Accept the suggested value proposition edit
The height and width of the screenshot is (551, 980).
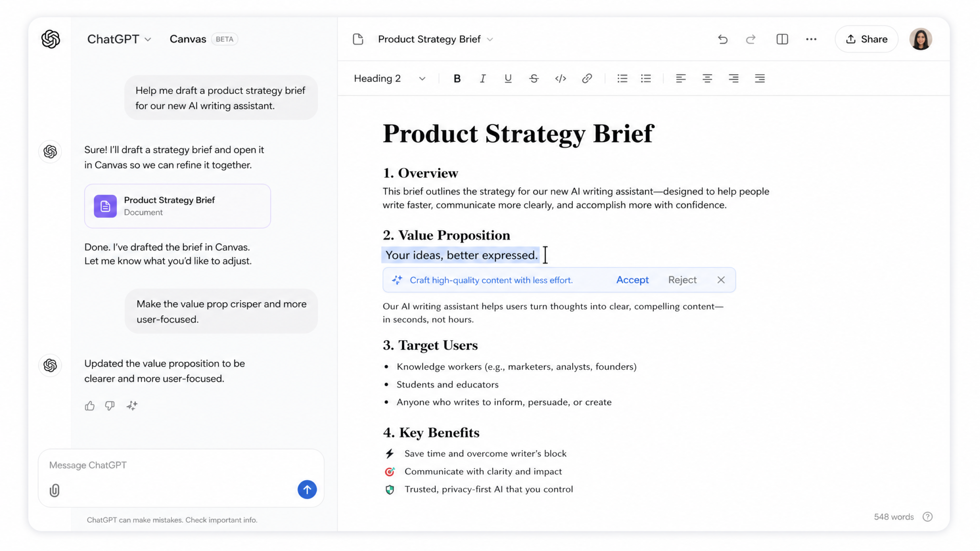[633, 280]
